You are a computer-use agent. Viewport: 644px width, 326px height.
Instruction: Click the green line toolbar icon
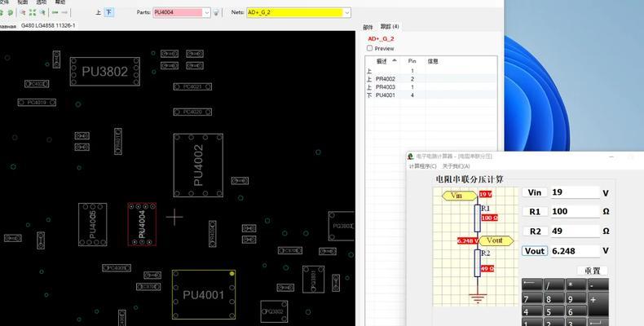coord(55,13)
